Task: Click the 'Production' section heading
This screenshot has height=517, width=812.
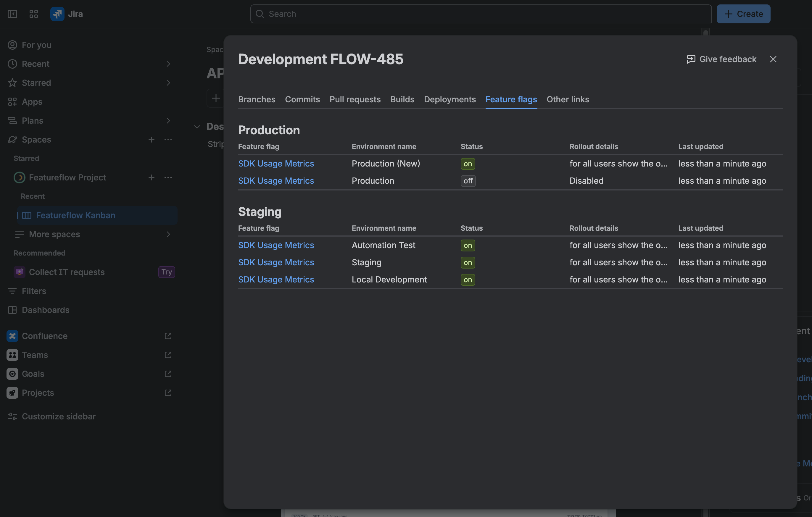Action: click(x=269, y=130)
